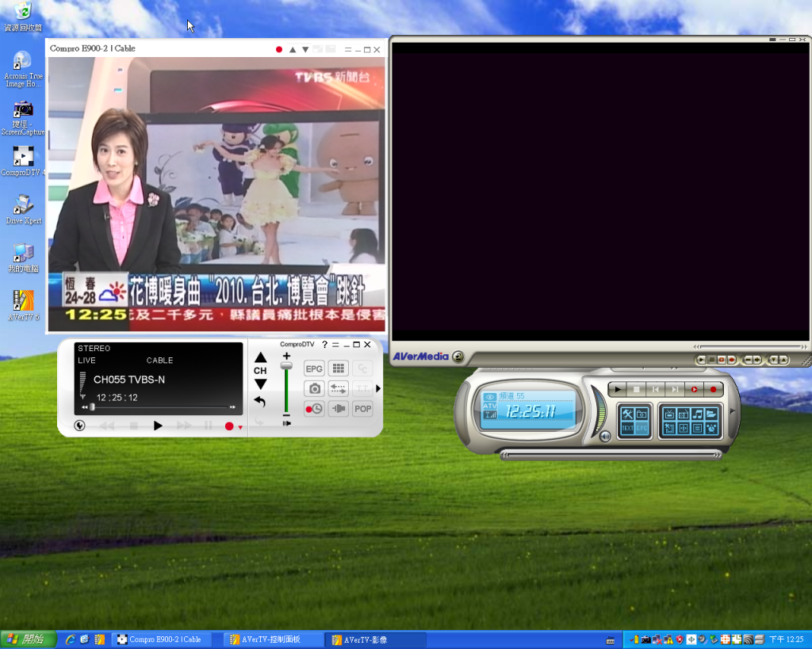Select the AVerTV 6 desktop shortcut
Screen dimensions: 812x649
click(x=23, y=305)
